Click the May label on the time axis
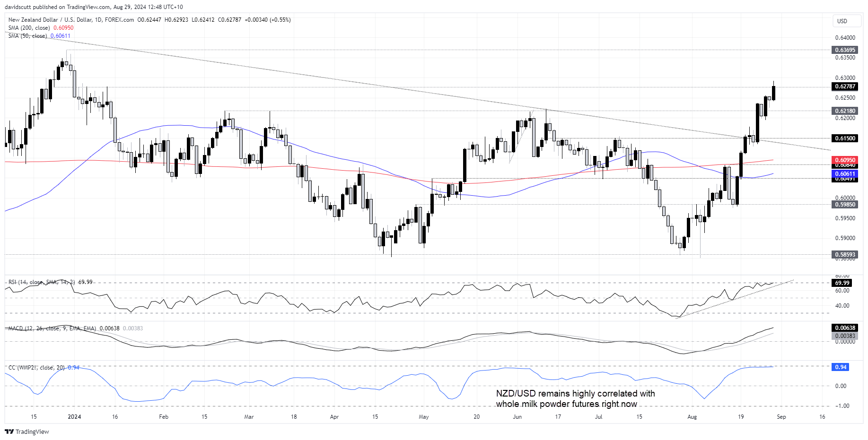868x440 pixels. pos(424,417)
